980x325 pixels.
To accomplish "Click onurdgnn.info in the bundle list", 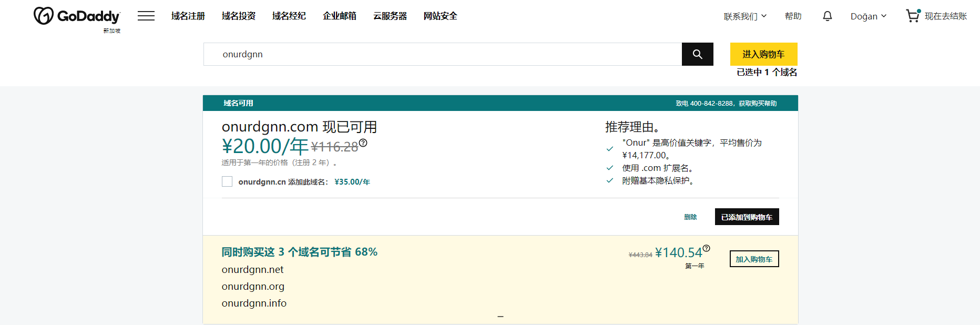I will coord(254,303).
